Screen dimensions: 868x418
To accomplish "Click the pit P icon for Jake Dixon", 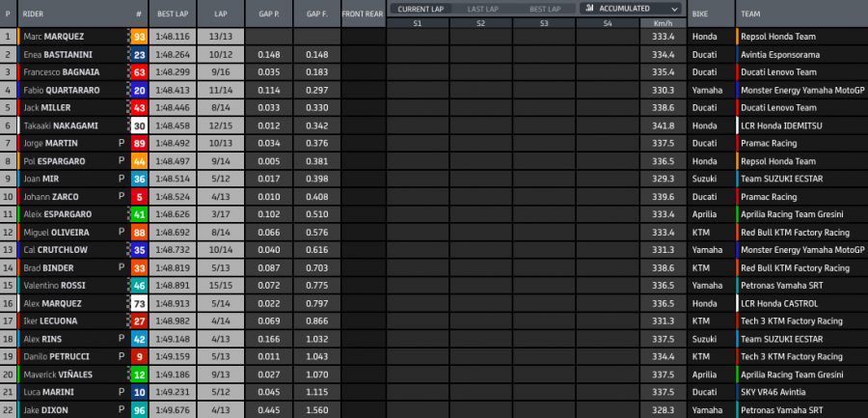I will 122,409.
